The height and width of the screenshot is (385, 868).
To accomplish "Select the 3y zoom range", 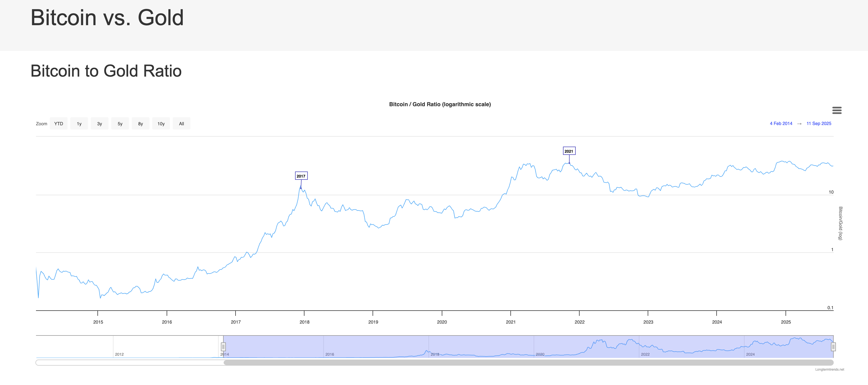I will pos(99,124).
